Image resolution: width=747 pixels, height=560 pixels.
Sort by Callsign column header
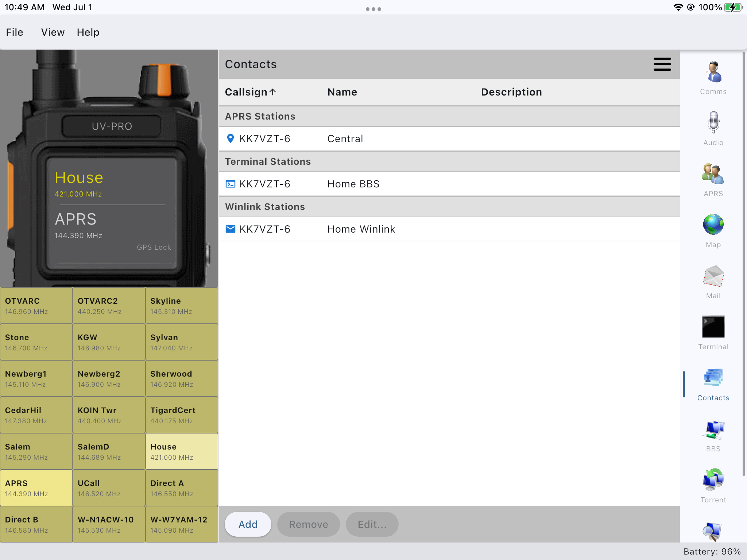(x=251, y=92)
